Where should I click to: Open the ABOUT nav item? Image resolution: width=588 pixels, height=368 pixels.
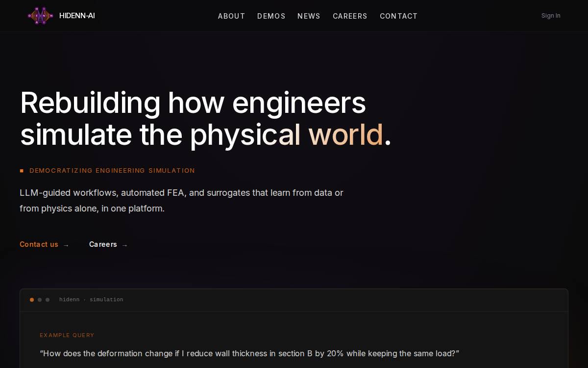[x=231, y=16]
